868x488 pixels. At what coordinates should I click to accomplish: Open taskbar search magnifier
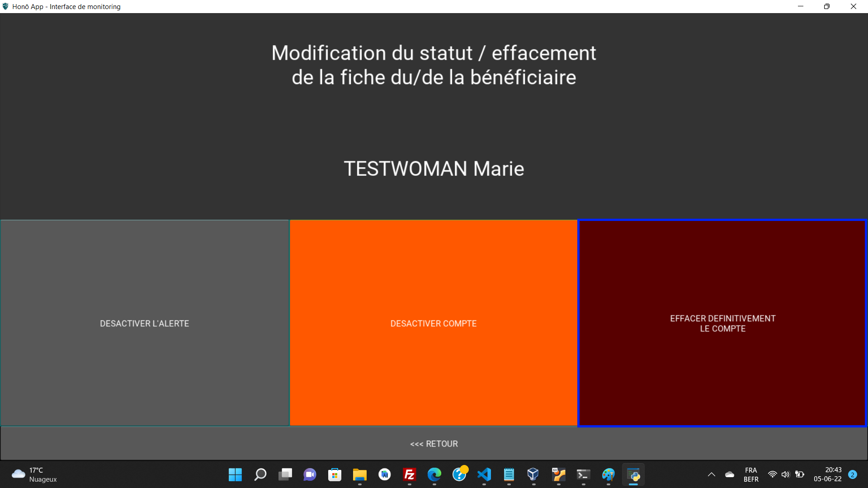[260, 474]
